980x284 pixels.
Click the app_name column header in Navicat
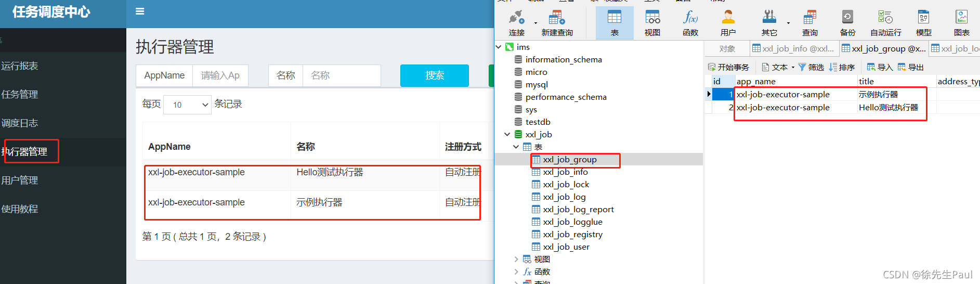pyautogui.click(x=795, y=81)
